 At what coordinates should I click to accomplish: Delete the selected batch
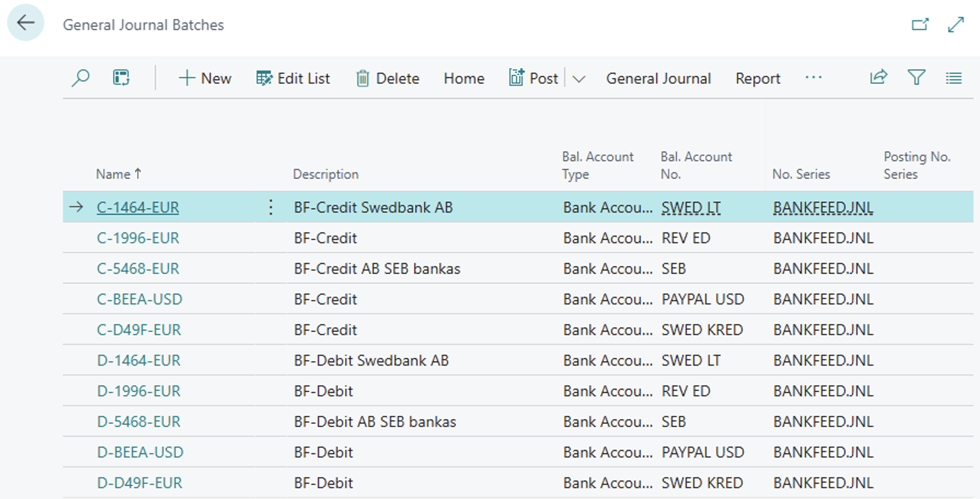(387, 78)
